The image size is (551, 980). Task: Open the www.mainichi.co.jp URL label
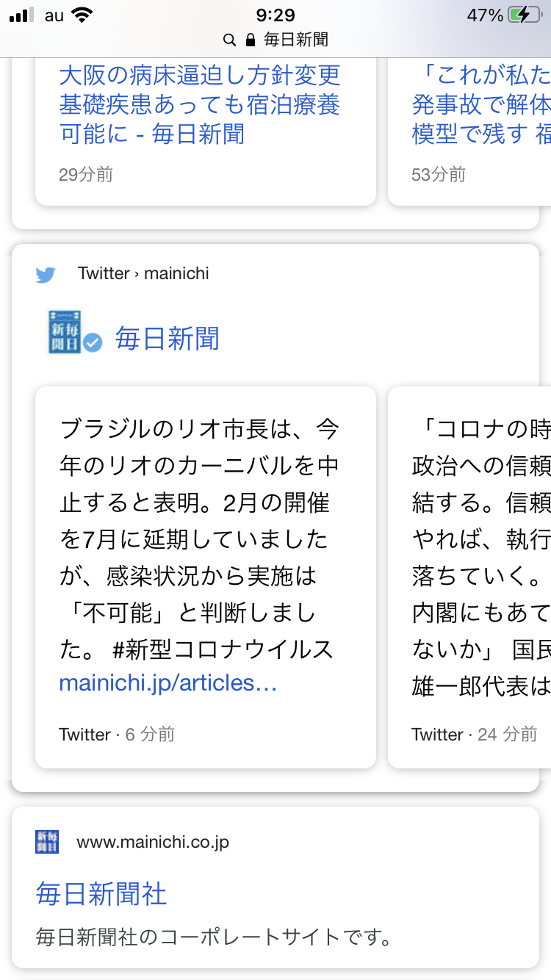tap(153, 842)
